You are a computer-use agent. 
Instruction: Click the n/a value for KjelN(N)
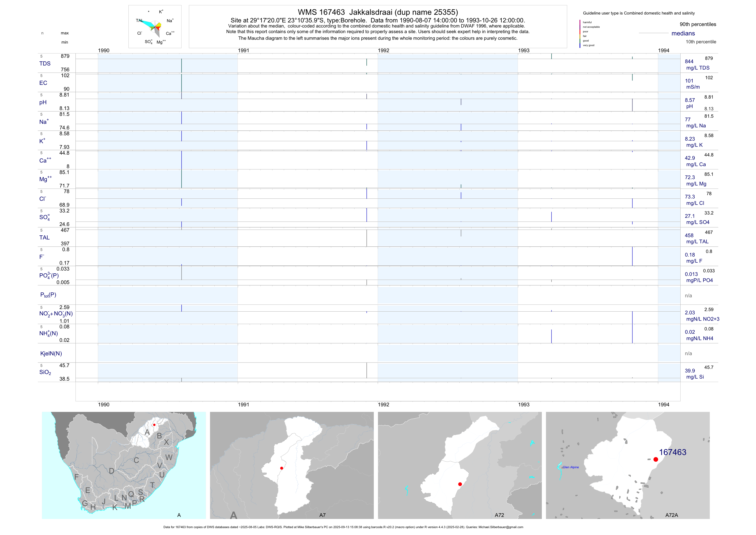(x=688, y=354)
